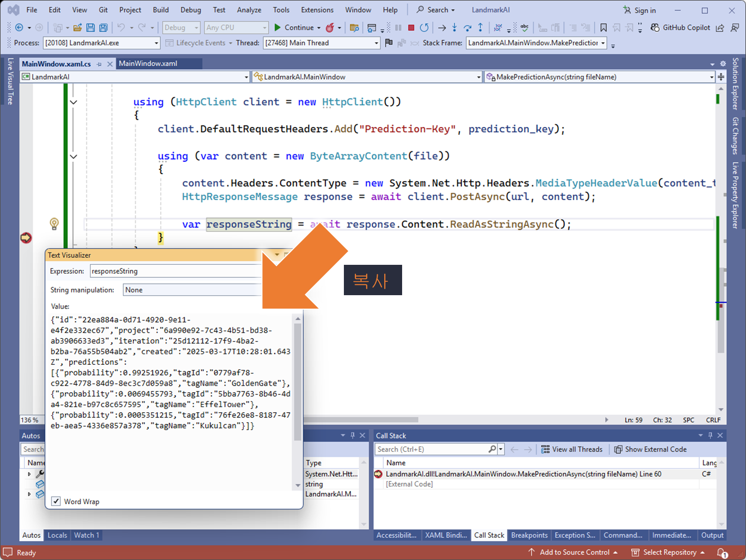The width and height of the screenshot is (746, 560).
Task: Click Add to Source Control
Action: coord(573,553)
